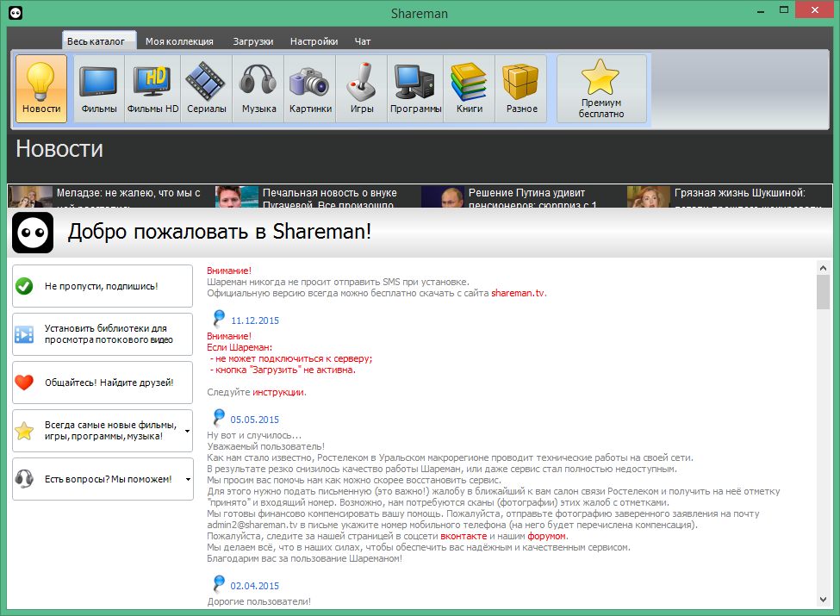840x616 pixels.
Task: Click the Добро пожаловать в Shareman! heading
Action: coord(220,232)
